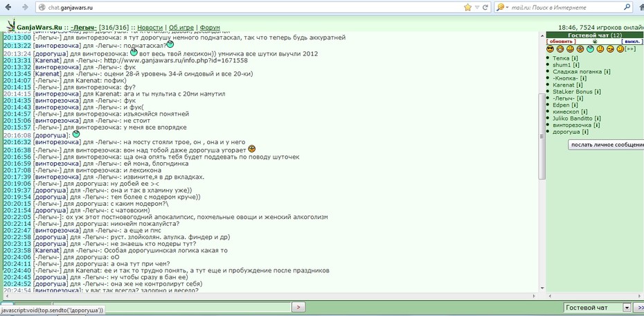Insert the yellow smiley just before the »» link
The image size is (644, 316).
tap(620, 49)
